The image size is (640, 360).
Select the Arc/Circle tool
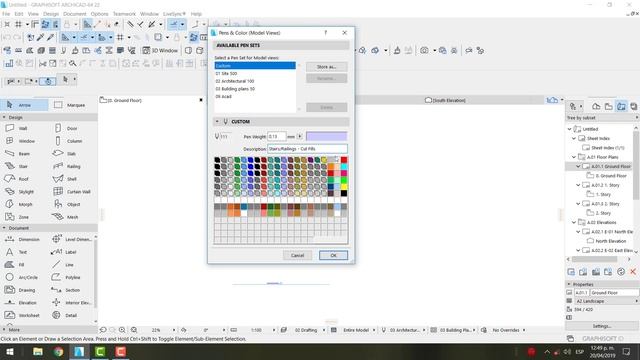click(x=21, y=277)
